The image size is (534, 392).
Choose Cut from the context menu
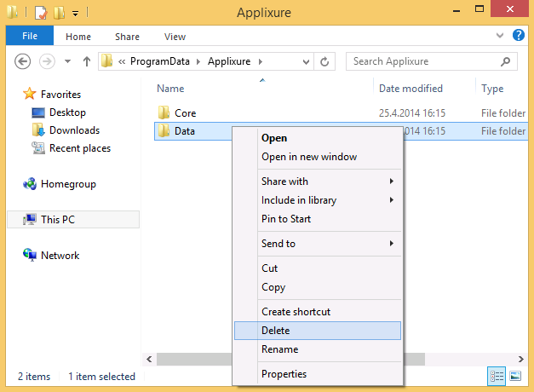(x=318, y=268)
